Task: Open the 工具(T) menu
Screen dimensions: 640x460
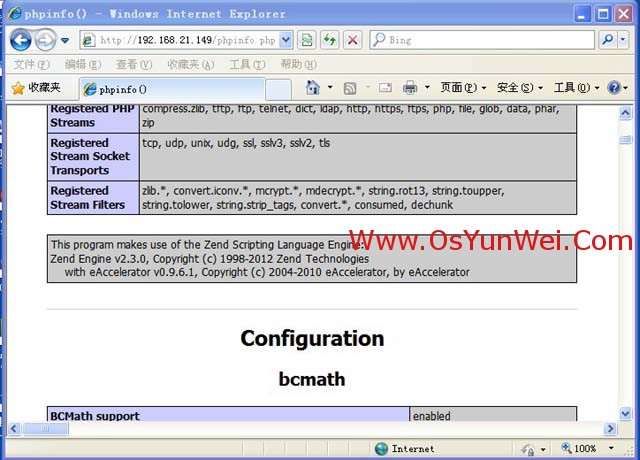Action: pos(247,64)
